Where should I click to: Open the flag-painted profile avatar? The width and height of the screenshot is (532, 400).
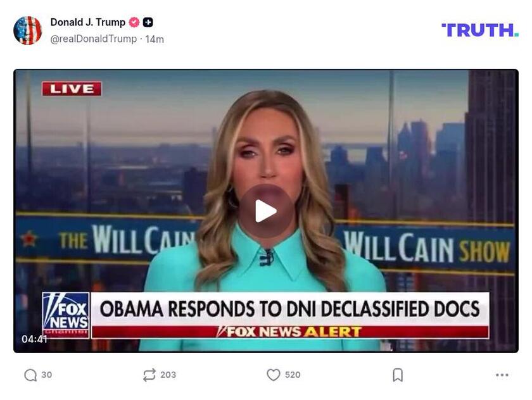click(x=27, y=30)
